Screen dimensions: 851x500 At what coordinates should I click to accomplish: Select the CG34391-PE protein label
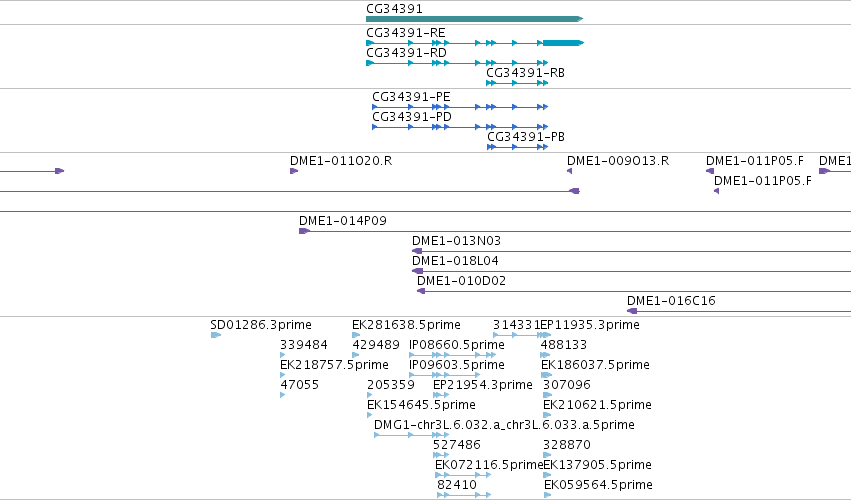click(x=411, y=97)
